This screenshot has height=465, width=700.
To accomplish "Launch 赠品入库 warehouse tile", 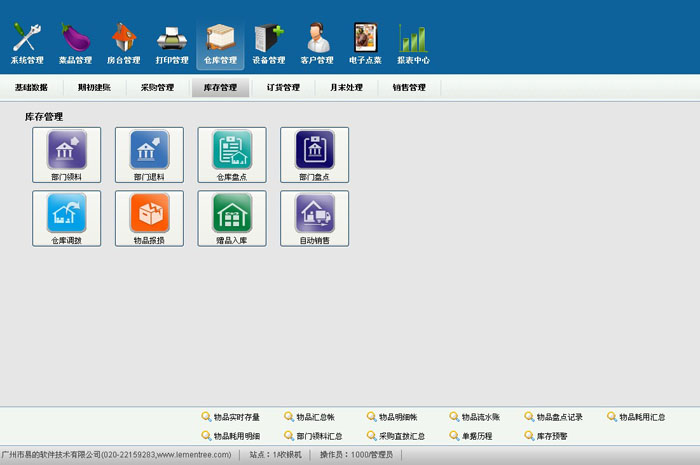I will 232,218.
